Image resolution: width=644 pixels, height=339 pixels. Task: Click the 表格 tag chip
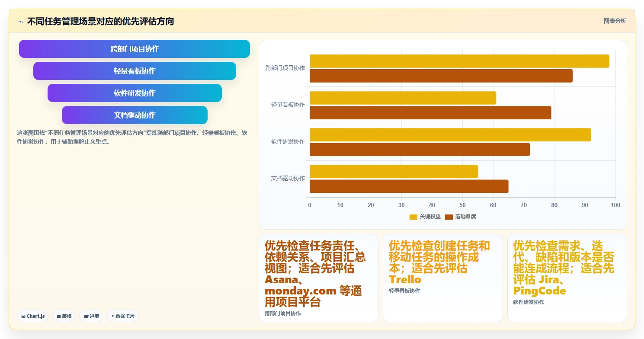(x=64, y=316)
